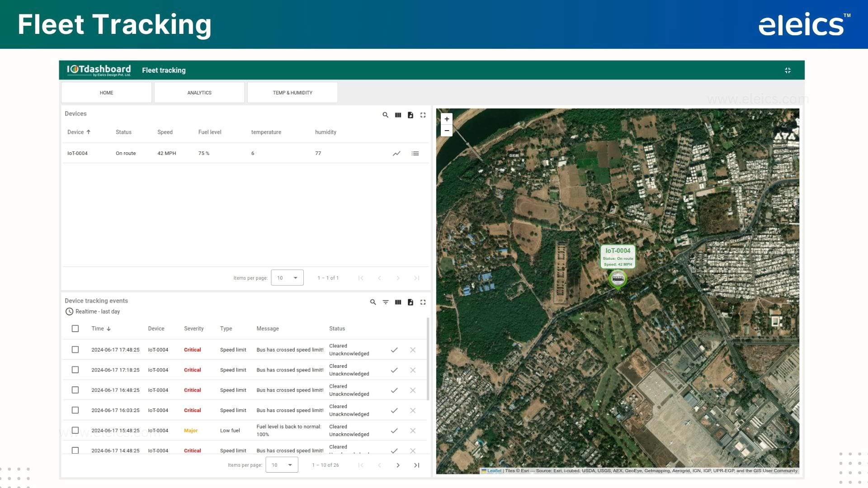Click the tracking events vertical scrollbar
868x488 pixels.
point(428,359)
